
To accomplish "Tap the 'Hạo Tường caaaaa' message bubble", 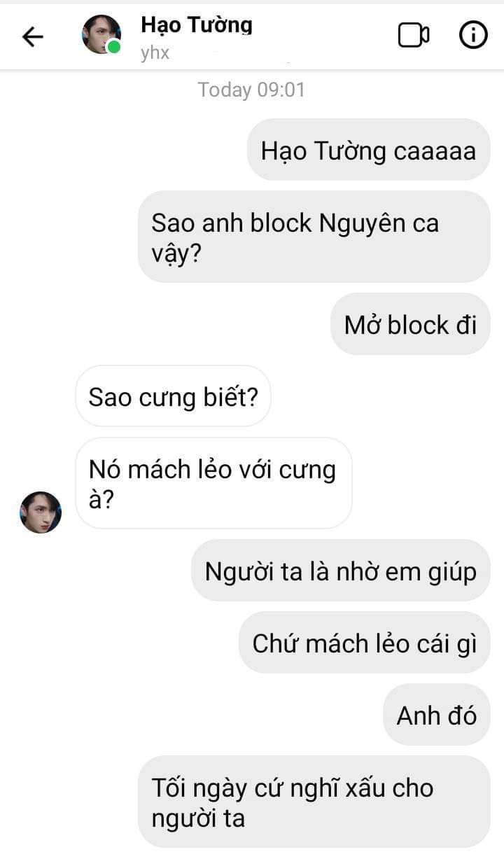I will 369,150.
